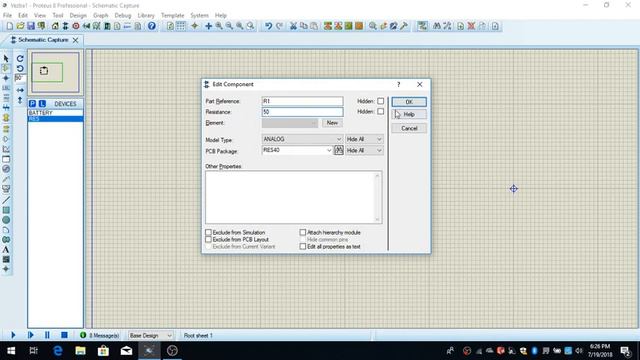
Task: Rotate the part clockwise
Action: pos(20,58)
